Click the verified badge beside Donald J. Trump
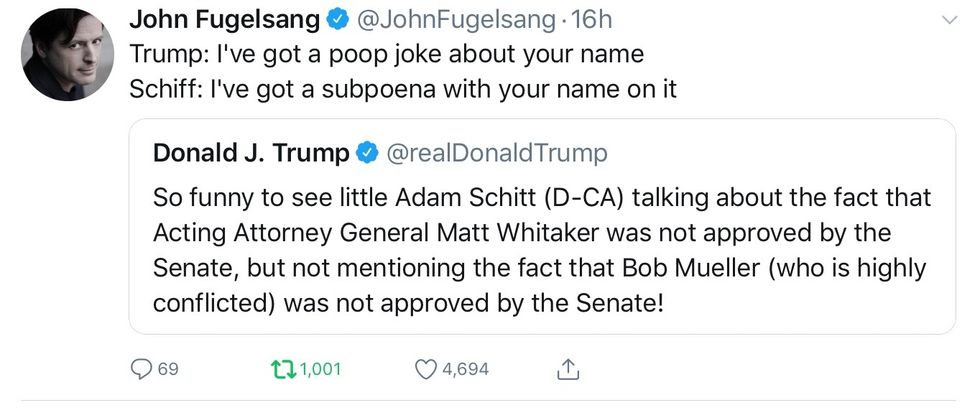Image resolution: width=980 pixels, height=420 pixels. pyautogui.click(x=367, y=153)
